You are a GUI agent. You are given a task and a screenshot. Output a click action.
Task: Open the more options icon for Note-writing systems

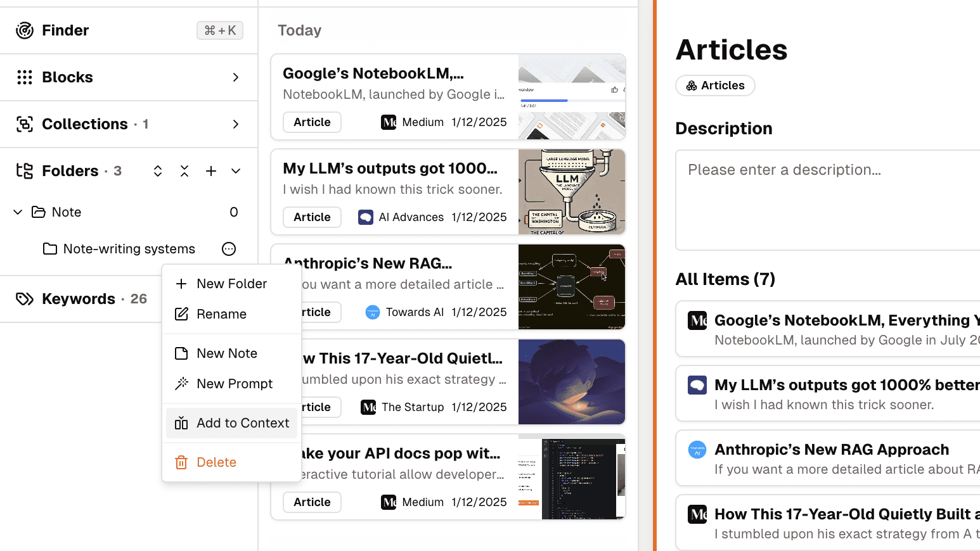coord(229,249)
